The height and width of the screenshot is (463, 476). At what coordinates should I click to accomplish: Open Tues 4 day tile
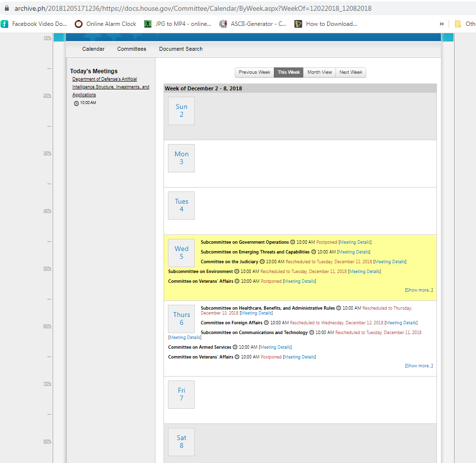click(x=181, y=206)
